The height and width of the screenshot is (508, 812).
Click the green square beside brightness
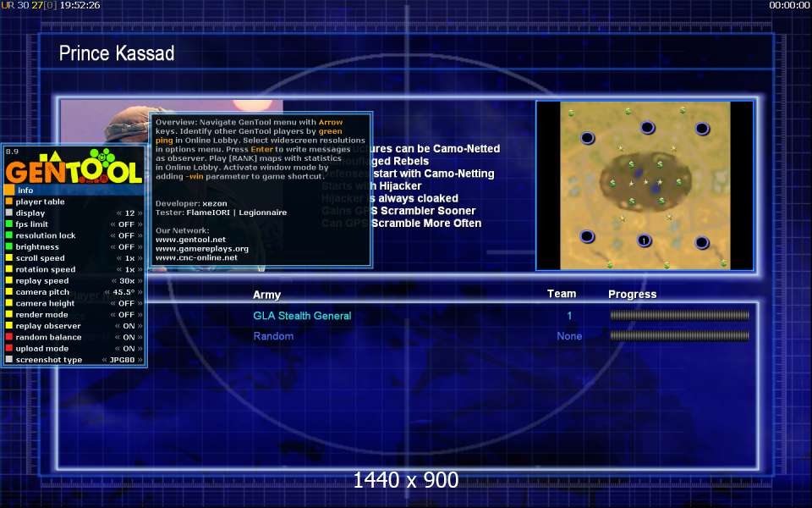(x=8, y=246)
